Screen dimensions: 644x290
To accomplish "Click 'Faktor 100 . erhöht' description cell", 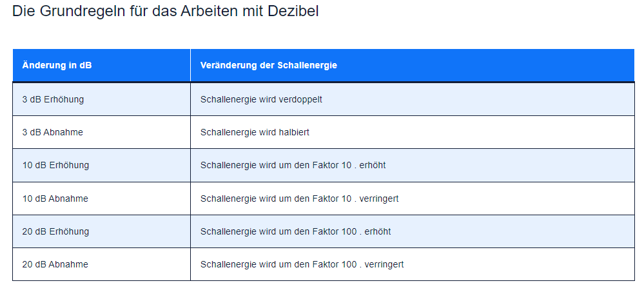I will (x=296, y=231).
